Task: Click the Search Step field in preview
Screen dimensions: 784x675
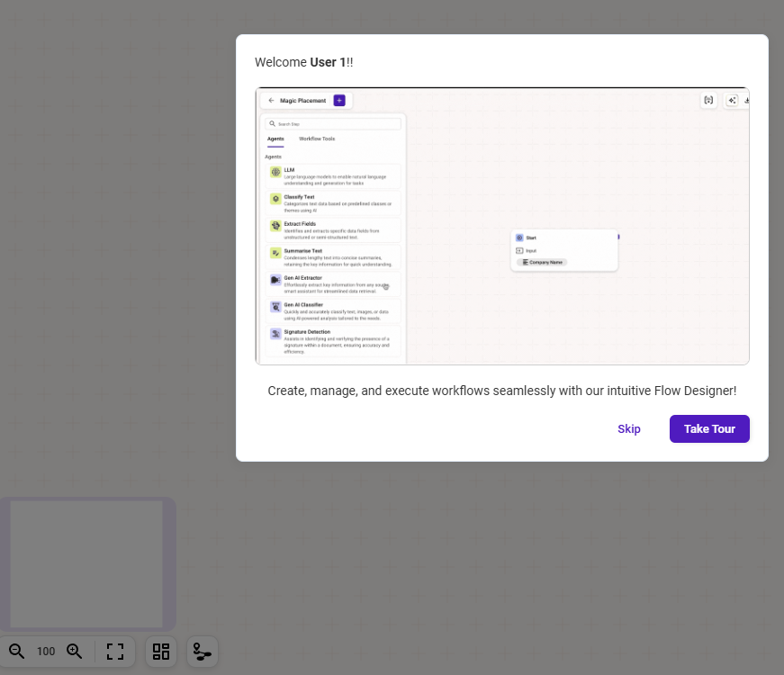Action: pos(333,124)
